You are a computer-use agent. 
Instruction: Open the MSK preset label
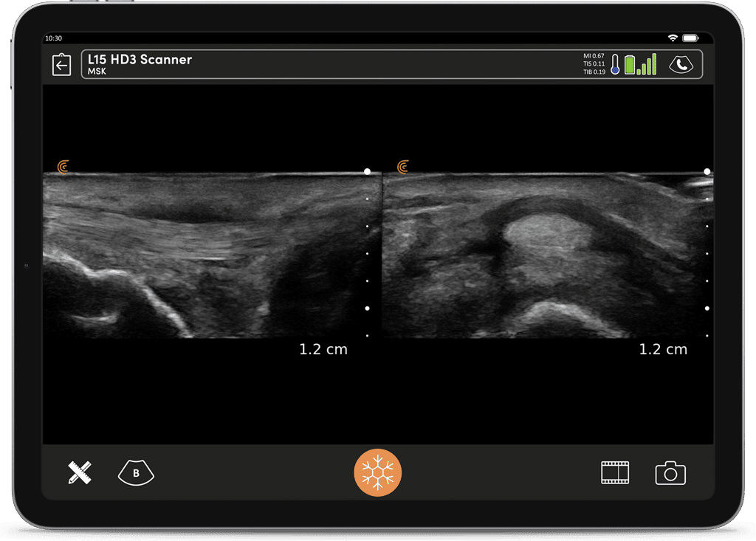(97, 72)
